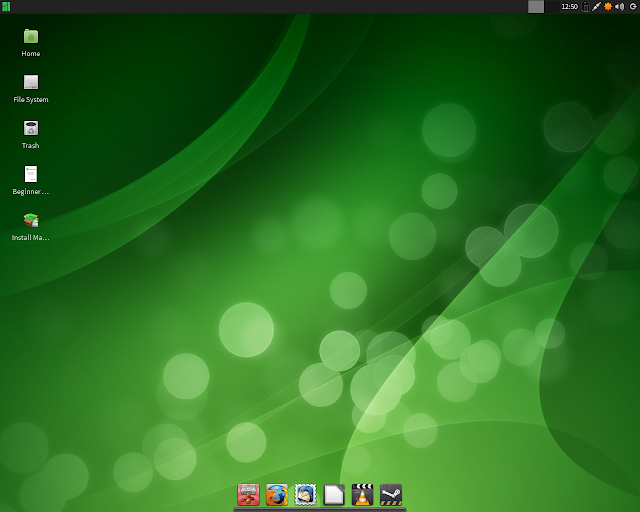Open the network connection tray icon
The width and height of the screenshot is (640, 512).
coord(596,7)
